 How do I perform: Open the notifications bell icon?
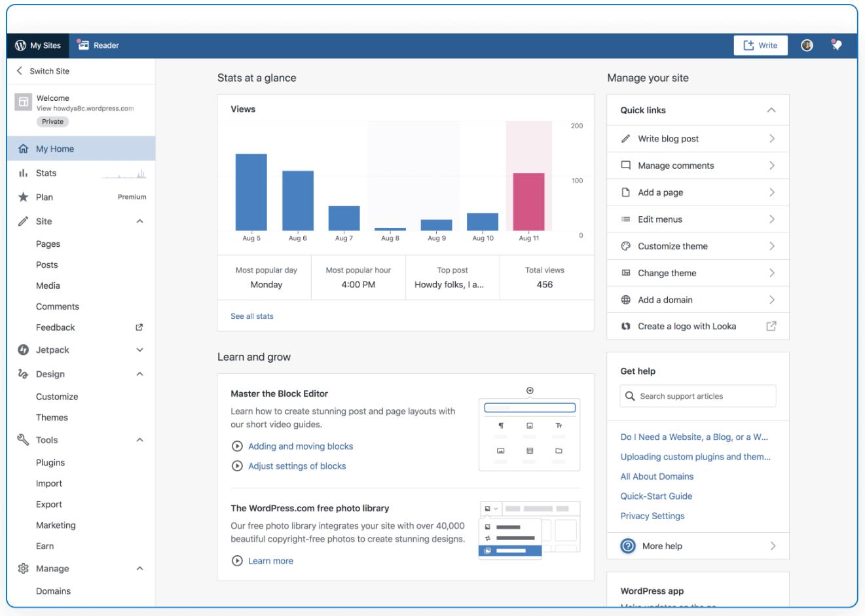pyautogui.click(x=836, y=45)
